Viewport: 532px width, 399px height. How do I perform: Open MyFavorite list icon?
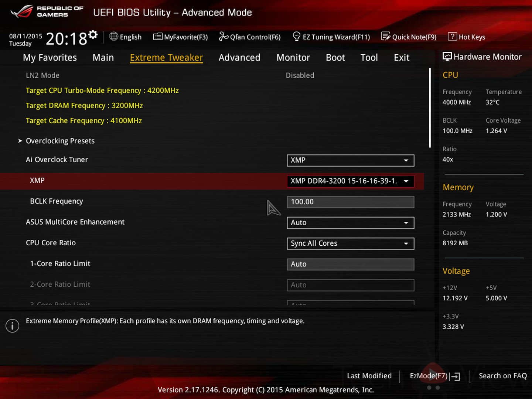click(158, 37)
